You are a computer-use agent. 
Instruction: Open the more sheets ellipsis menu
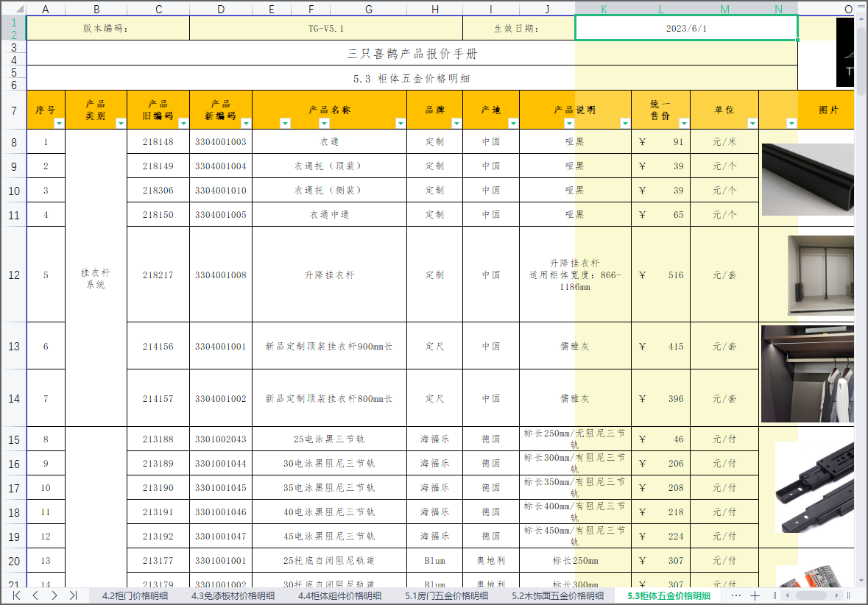pyautogui.click(x=735, y=595)
